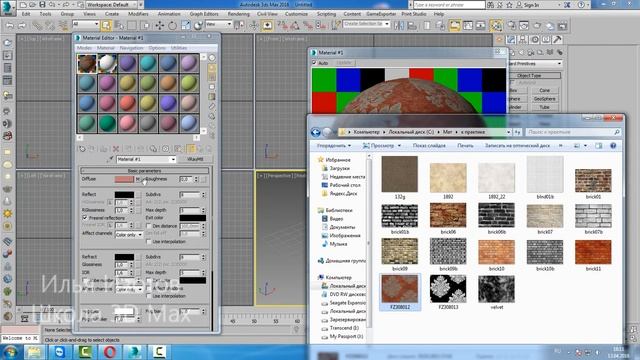Enable Dim distance checkbox
This screenshot has height=360, width=640.
coord(149,226)
